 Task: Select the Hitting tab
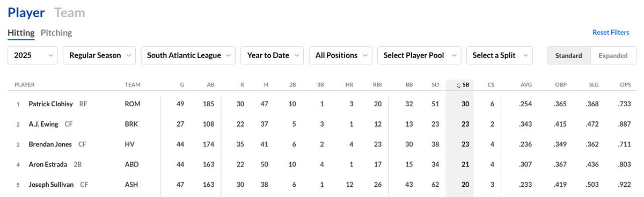click(21, 33)
